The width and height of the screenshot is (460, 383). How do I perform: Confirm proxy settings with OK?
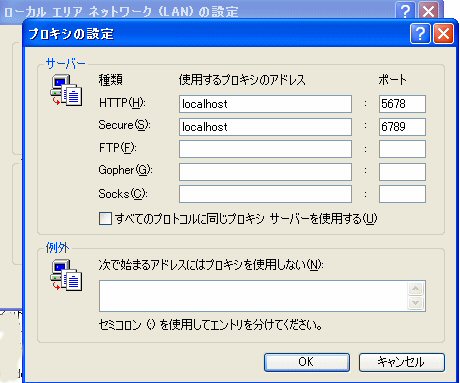tap(307, 362)
